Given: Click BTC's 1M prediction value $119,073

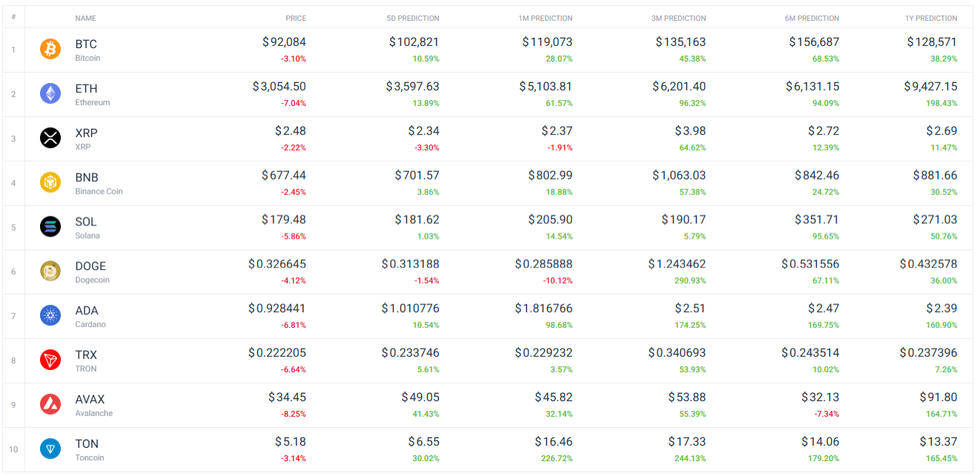Looking at the screenshot, I should point(546,42).
